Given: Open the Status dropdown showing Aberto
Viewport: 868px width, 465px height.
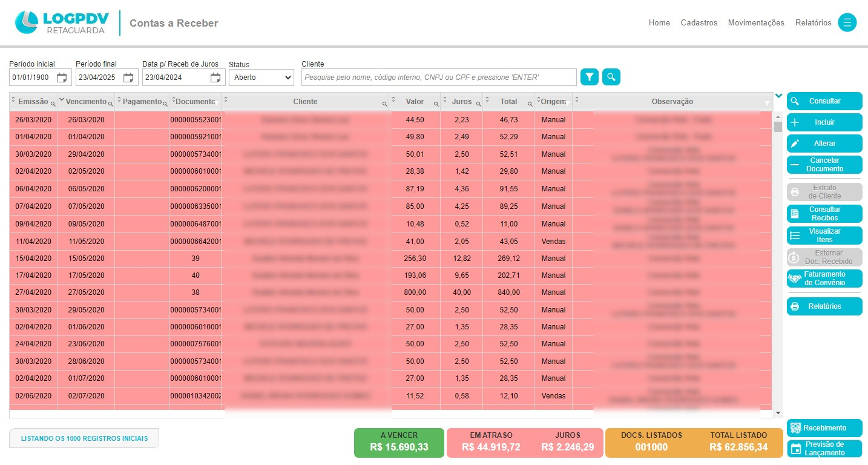Looking at the screenshot, I should 261,77.
